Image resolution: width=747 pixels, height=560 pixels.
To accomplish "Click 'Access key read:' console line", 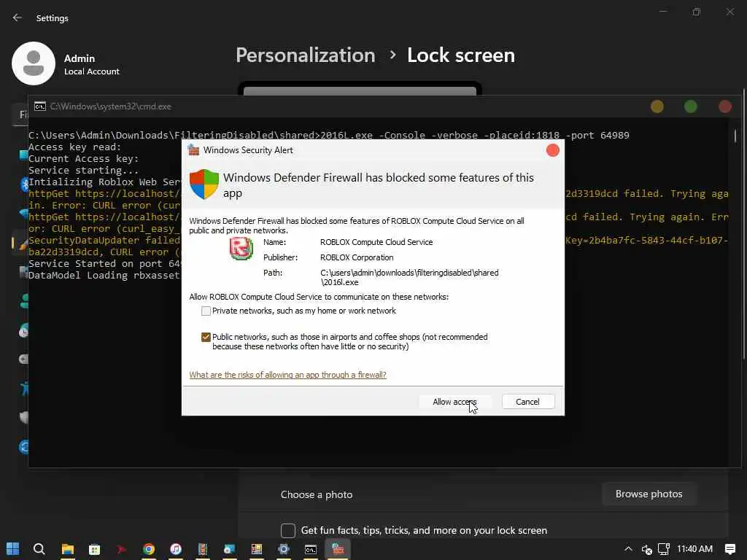I will click(x=75, y=147).
